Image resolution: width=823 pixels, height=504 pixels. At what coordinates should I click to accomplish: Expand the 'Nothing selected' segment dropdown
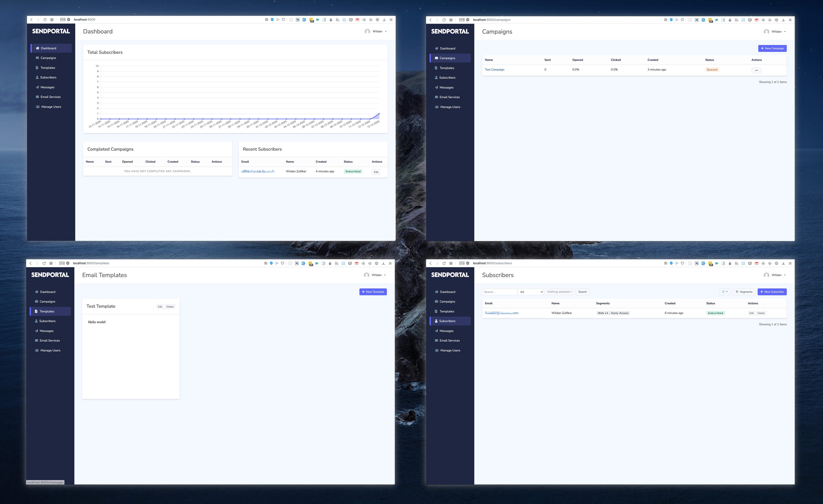(x=559, y=292)
